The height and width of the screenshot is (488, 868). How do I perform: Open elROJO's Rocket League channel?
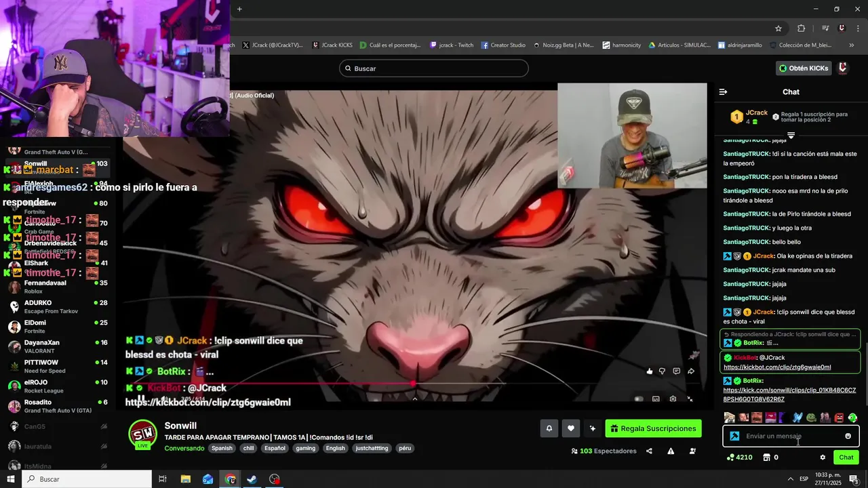click(x=58, y=386)
